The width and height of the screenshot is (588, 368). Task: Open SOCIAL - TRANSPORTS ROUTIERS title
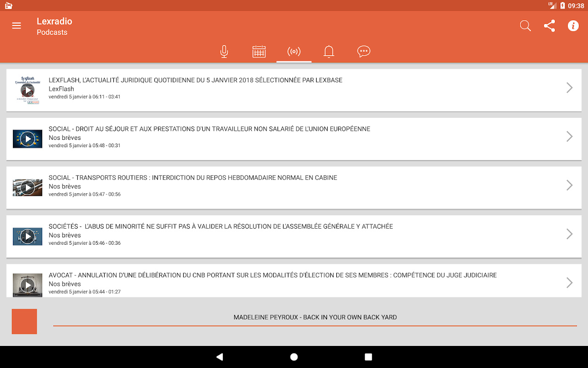(x=193, y=178)
